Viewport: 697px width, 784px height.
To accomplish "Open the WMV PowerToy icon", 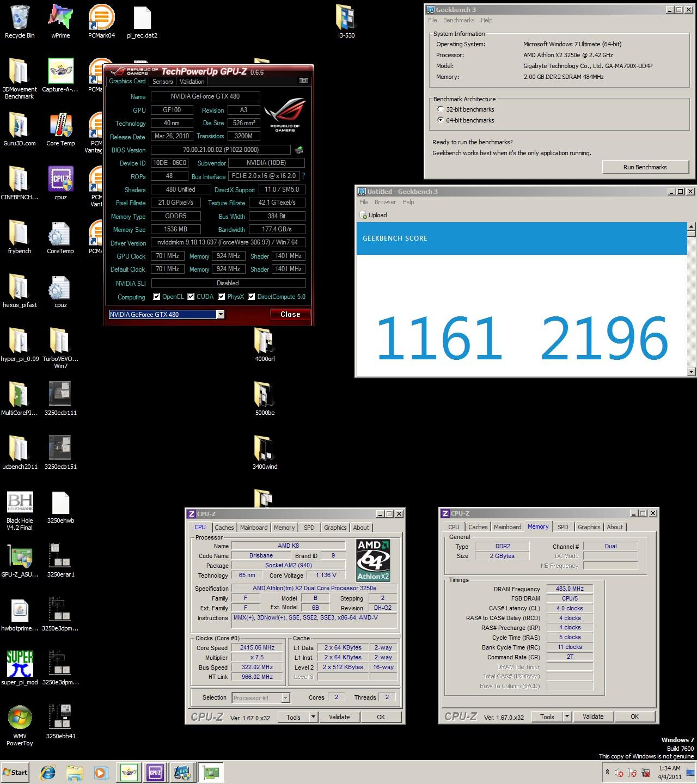I will click(x=20, y=726).
